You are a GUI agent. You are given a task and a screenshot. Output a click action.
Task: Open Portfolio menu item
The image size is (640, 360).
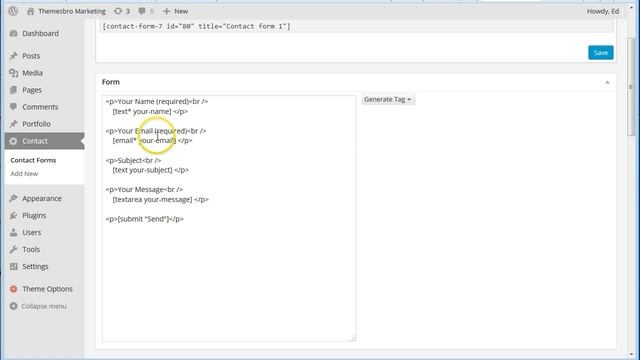click(x=36, y=124)
